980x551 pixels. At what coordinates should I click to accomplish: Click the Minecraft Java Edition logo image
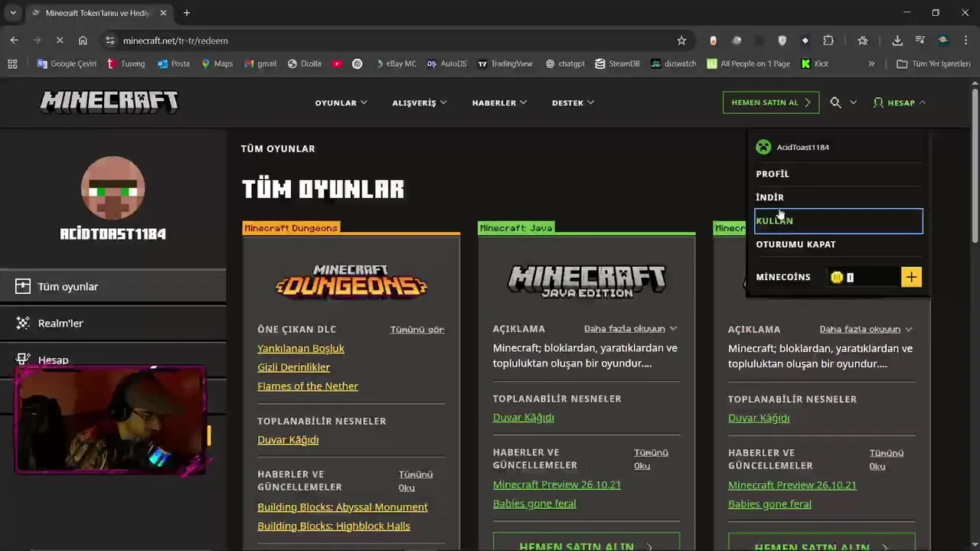click(586, 281)
